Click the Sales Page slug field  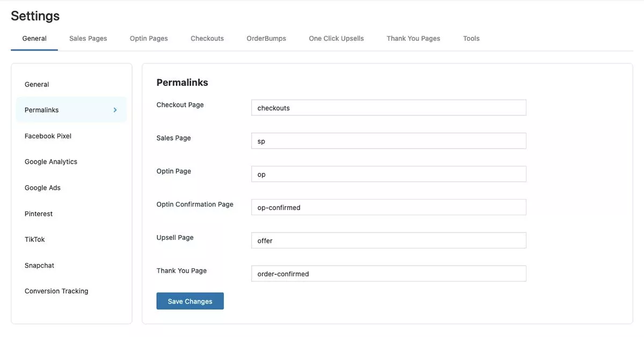(x=389, y=141)
